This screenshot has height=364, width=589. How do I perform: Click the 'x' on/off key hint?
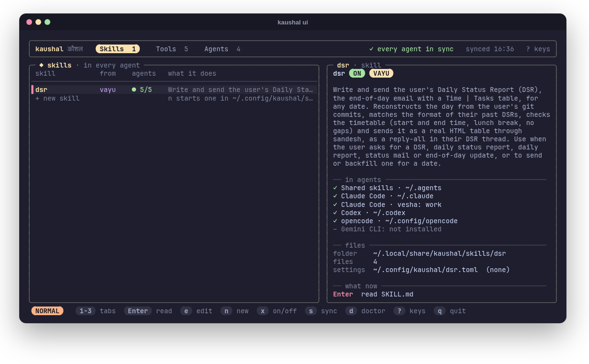[262, 311]
